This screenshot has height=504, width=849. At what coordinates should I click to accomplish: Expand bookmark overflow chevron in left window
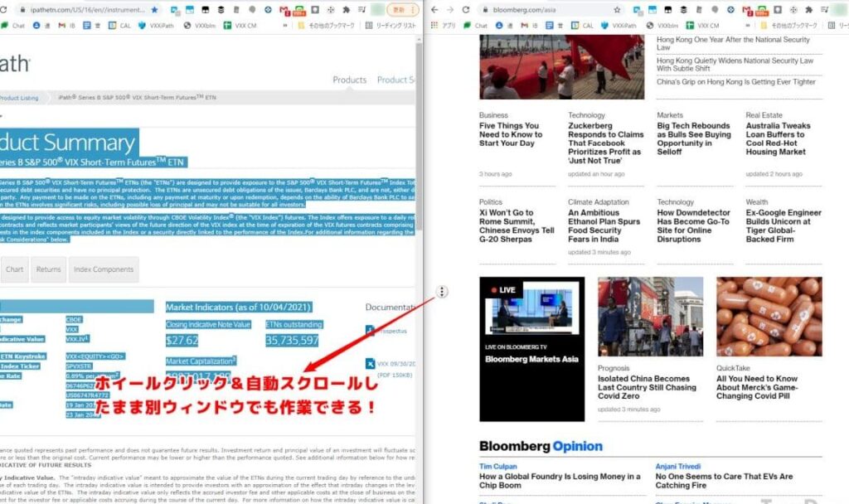tap(285, 26)
